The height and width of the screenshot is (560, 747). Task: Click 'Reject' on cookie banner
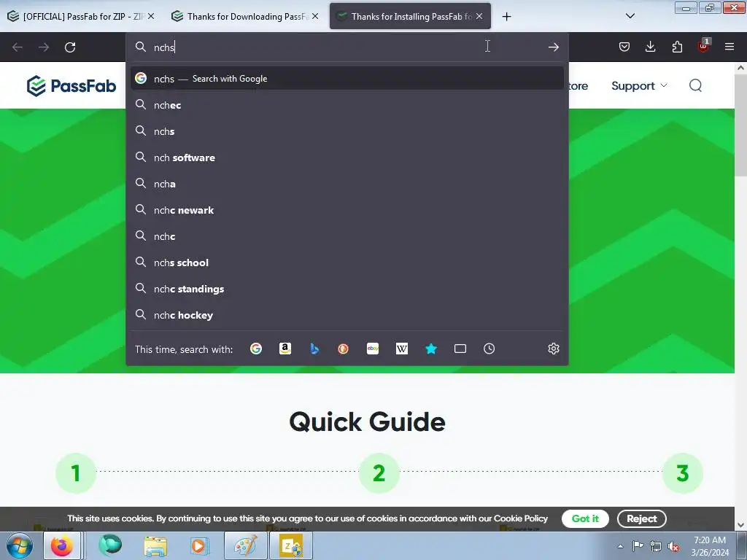(641, 518)
